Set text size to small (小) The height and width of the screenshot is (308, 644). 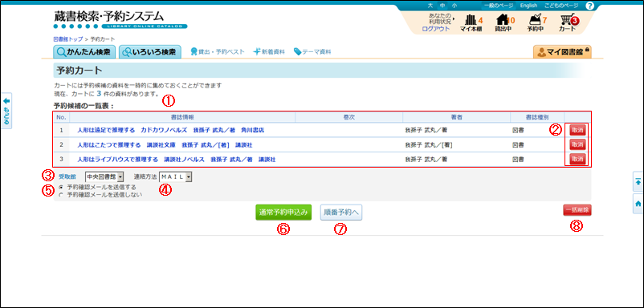click(454, 6)
